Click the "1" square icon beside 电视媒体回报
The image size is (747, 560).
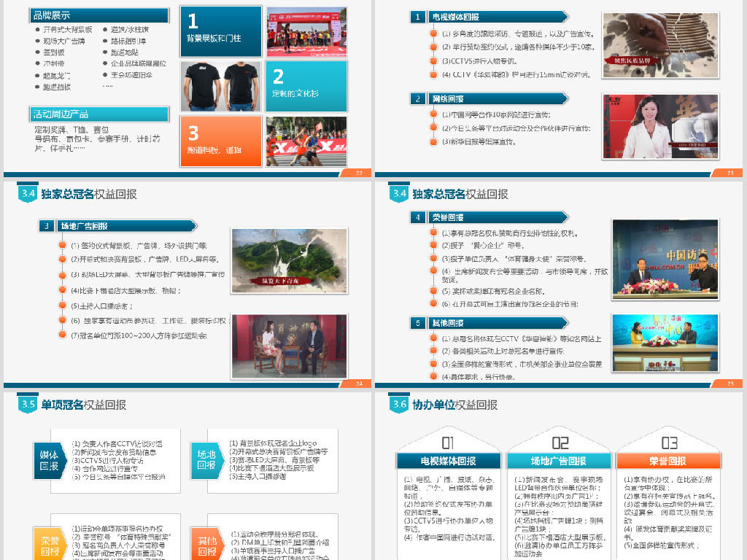(417, 15)
